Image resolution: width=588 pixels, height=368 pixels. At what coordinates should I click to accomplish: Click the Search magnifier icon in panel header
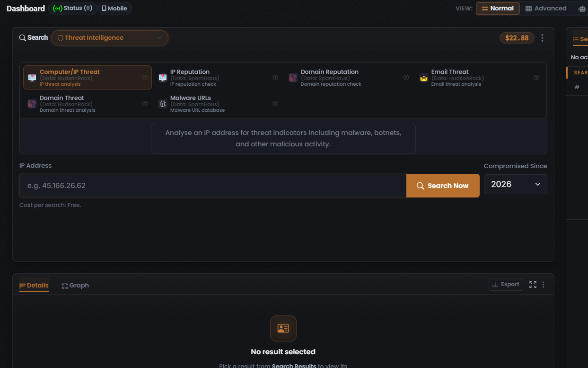23,38
